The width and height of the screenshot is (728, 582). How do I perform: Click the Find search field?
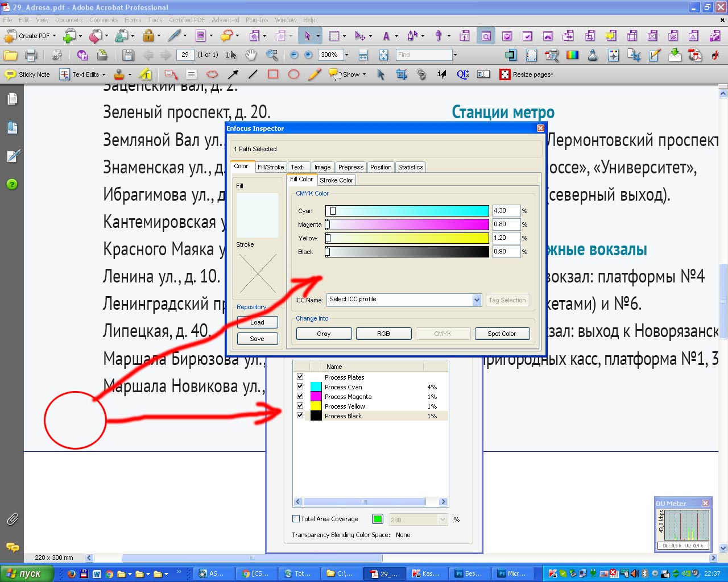point(424,55)
